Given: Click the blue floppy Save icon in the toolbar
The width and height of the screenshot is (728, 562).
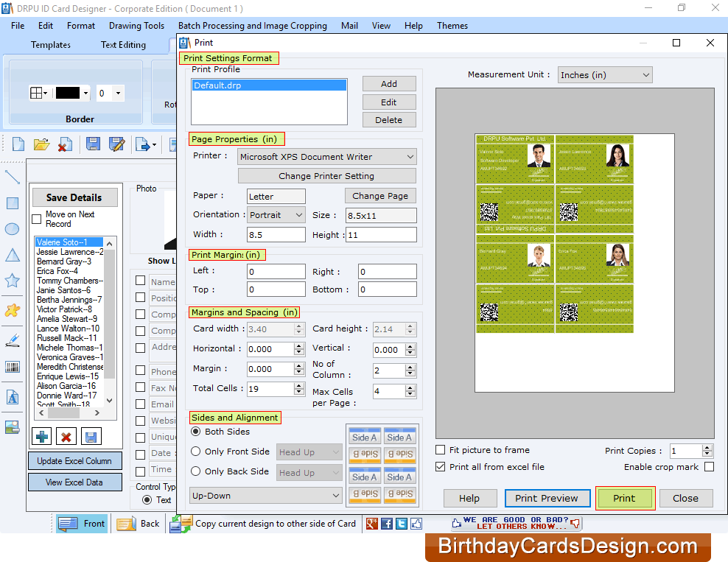Looking at the screenshot, I should (x=93, y=144).
